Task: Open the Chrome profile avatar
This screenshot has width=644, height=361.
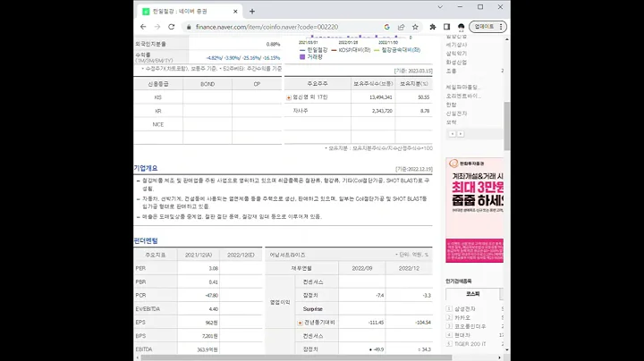Action: click(x=461, y=27)
